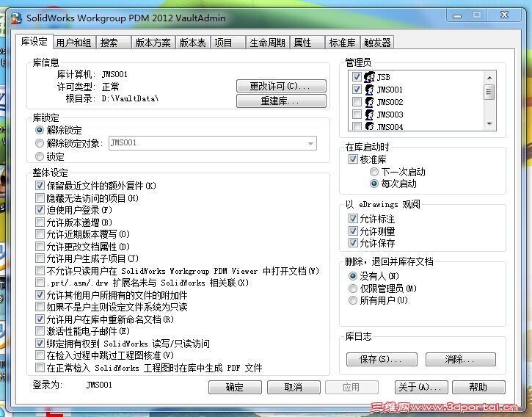Enable 如果不是户主则设定文件系统为只读
This screenshot has height=417, width=532.
(x=40, y=307)
